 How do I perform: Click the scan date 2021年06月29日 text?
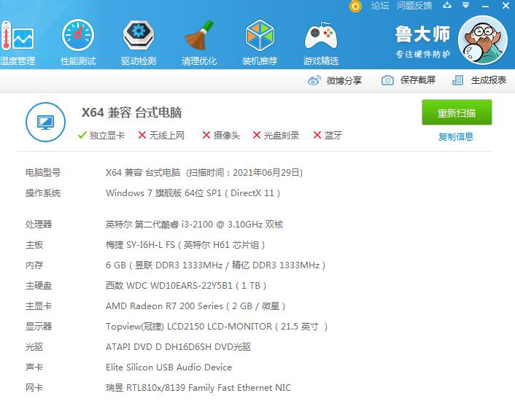pyautogui.click(x=267, y=173)
